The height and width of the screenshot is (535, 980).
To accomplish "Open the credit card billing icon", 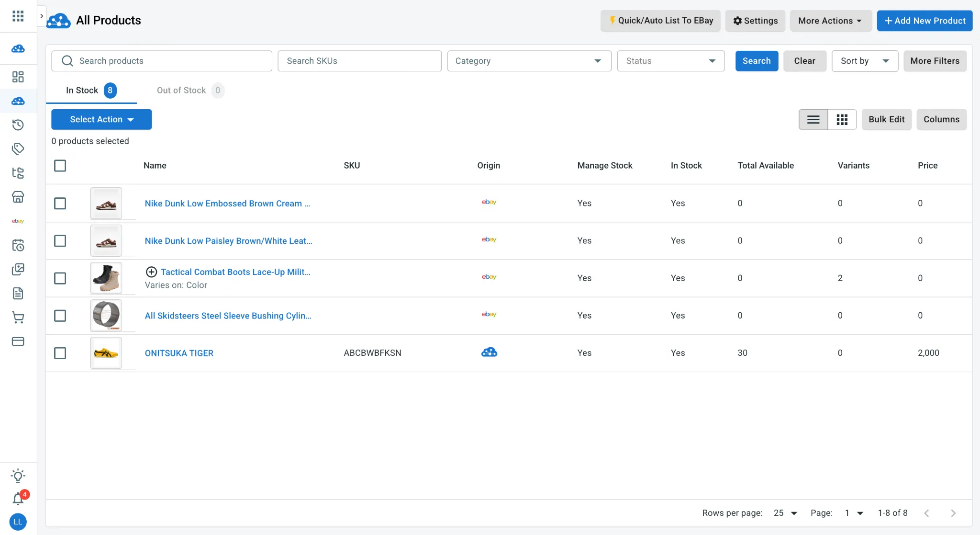I will [x=18, y=341].
